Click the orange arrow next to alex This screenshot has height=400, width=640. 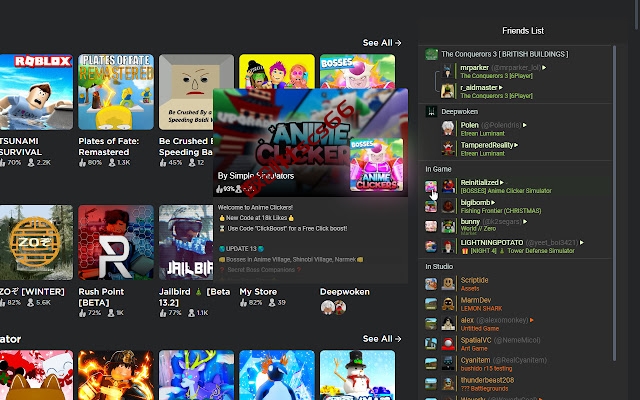pos(532,320)
